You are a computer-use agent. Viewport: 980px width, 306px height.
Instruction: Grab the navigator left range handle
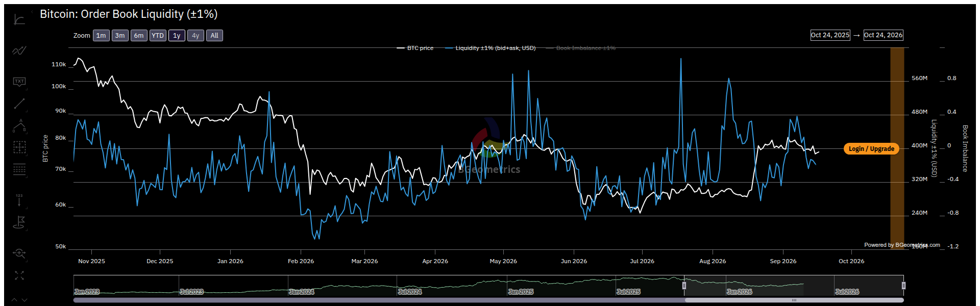pos(684,286)
